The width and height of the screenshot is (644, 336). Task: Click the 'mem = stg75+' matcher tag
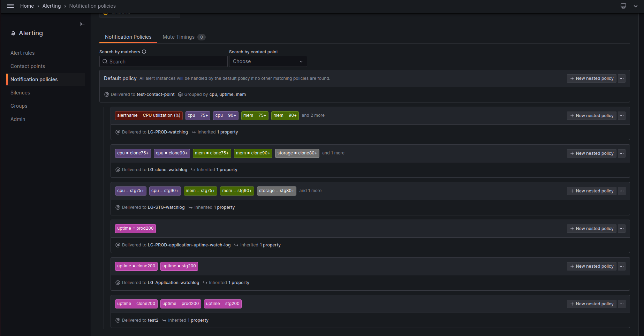(200, 191)
